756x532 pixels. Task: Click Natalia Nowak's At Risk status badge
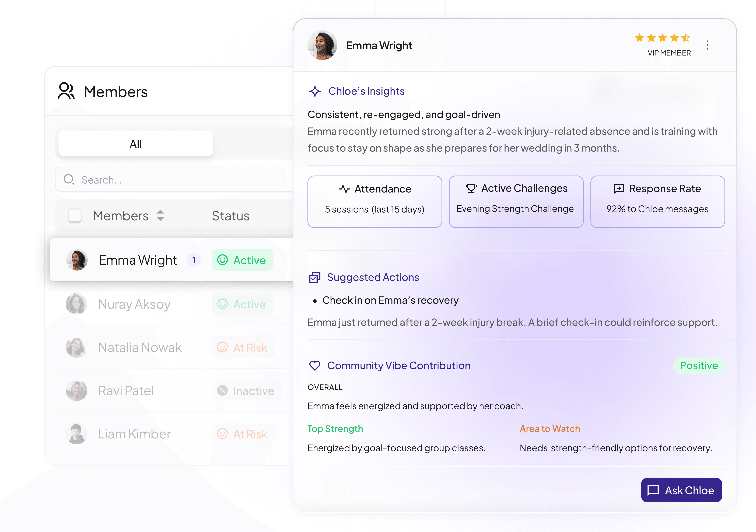point(243,348)
